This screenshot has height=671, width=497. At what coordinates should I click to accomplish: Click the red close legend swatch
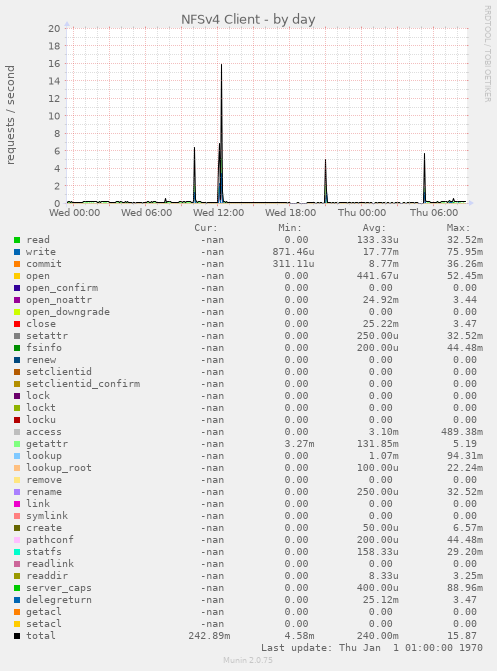(17, 324)
